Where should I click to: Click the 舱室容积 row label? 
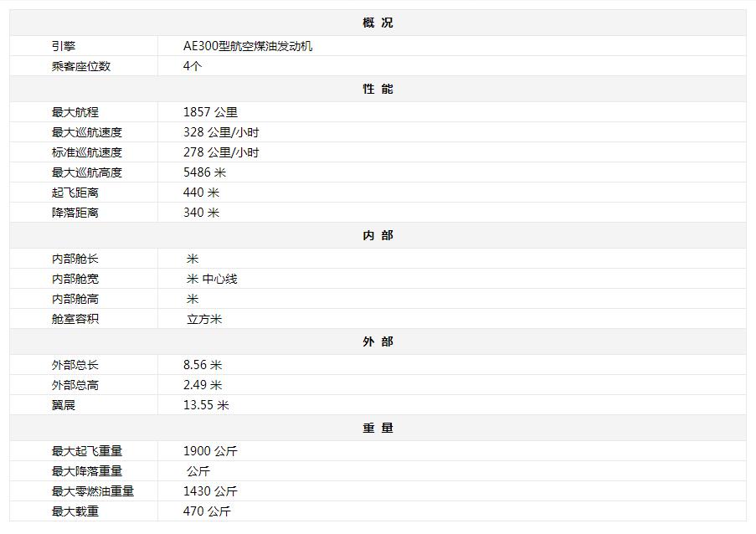[75, 319]
